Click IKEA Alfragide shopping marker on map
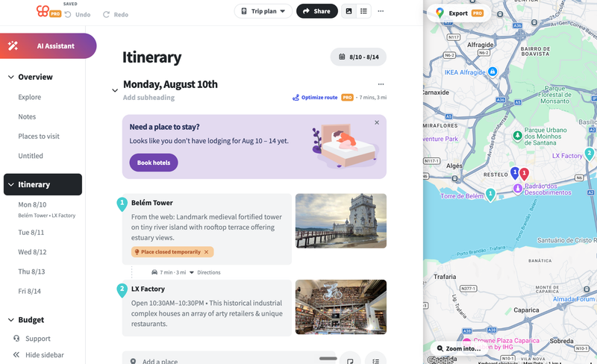The height and width of the screenshot is (364, 597). click(x=493, y=71)
